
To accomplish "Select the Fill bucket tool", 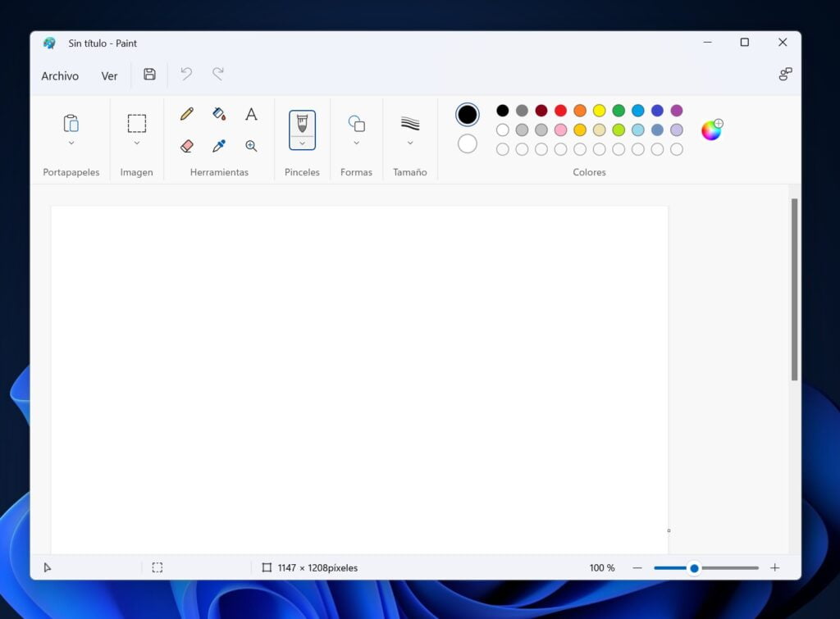I will [219, 114].
